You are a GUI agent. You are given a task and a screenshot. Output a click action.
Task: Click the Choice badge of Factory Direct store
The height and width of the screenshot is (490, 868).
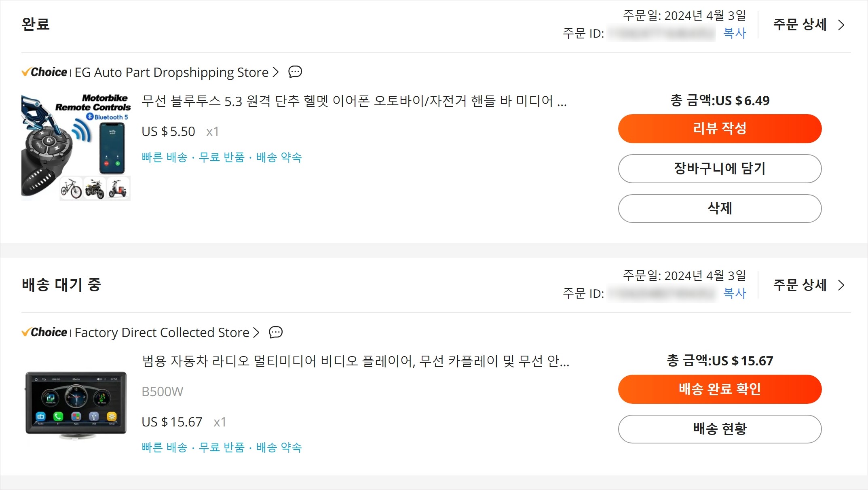click(x=44, y=332)
